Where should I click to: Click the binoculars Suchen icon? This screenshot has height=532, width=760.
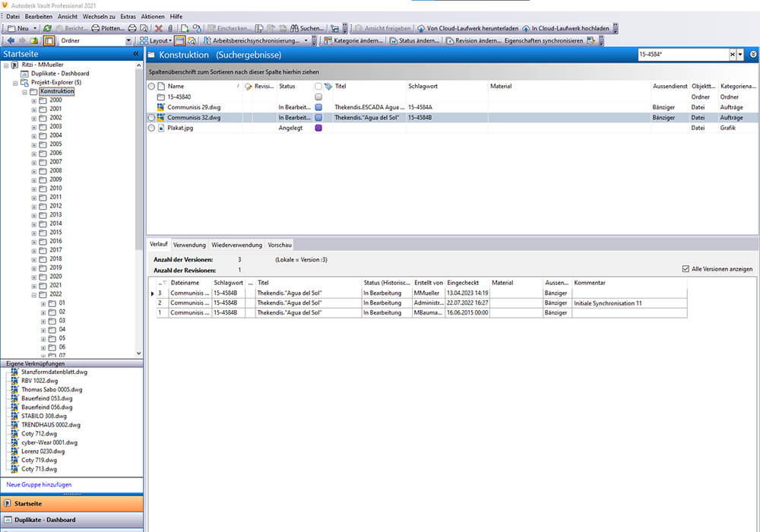(294, 29)
